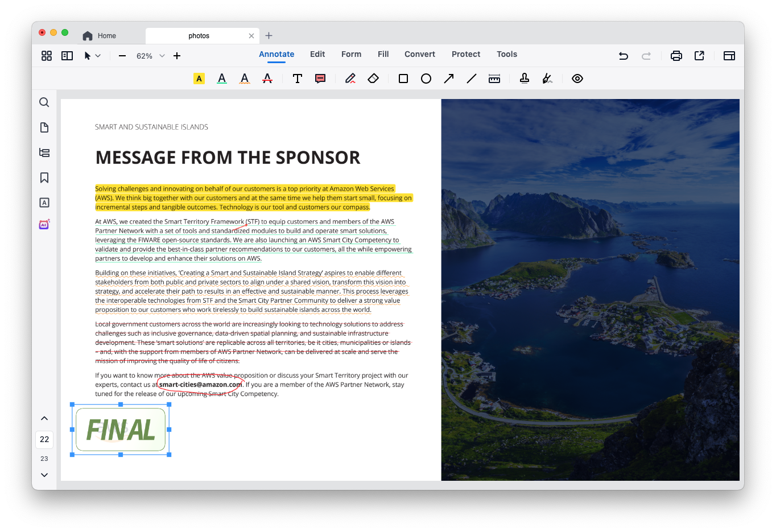
Task: Open the Stamp tool
Action: (x=524, y=78)
